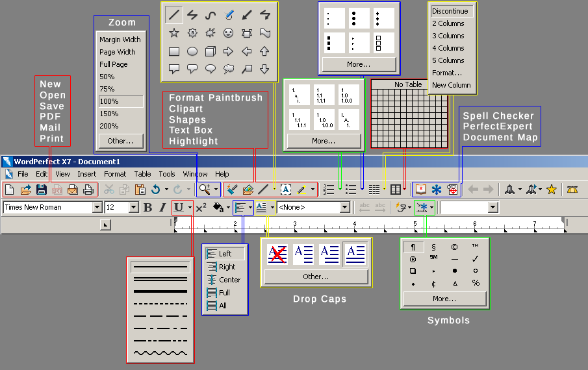Expand the font size 12 dropdown

[x=134, y=208]
